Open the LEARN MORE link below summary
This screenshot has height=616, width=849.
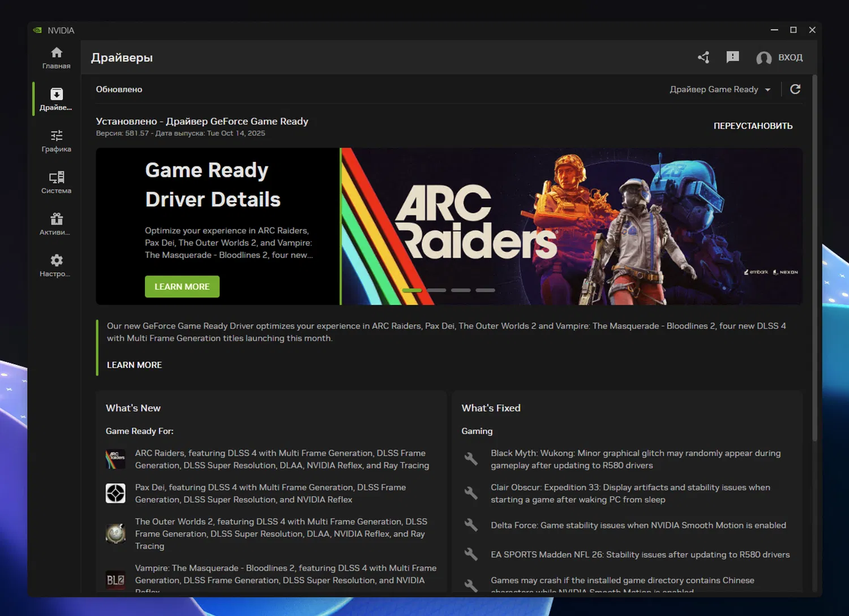pyautogui.click(x=134, y=365)
